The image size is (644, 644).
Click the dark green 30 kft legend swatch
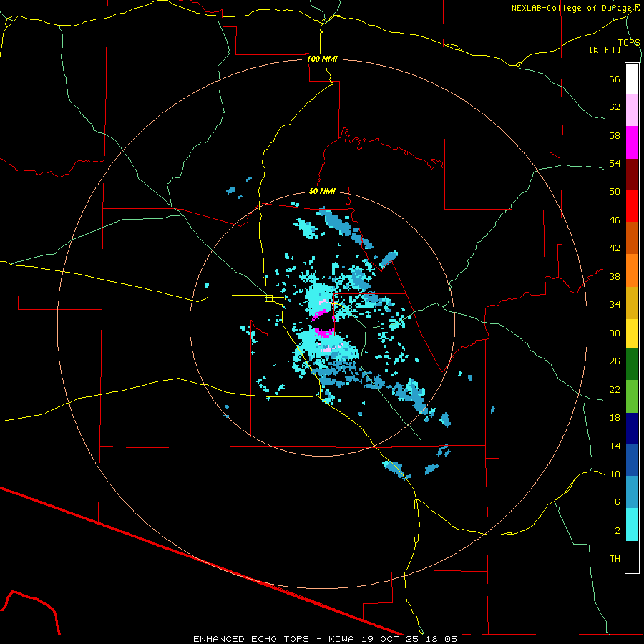(632, 364)
